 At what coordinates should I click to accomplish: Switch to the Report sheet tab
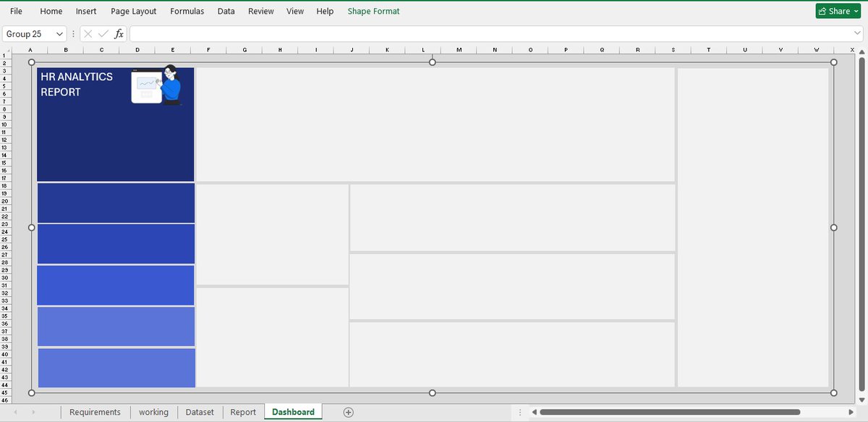[x=243, y=411]
